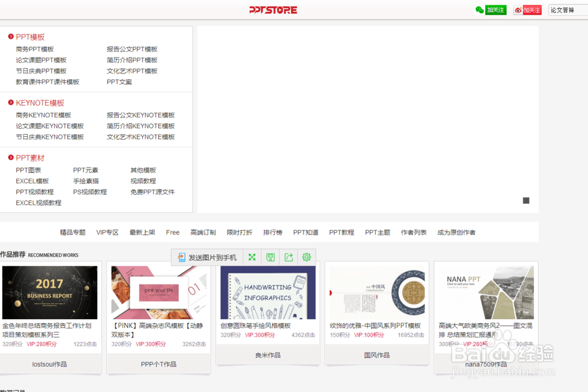The height and width of the screenshot is (392, 588).
Task: Open the green gear settings icon
Action: click(306, 257)
